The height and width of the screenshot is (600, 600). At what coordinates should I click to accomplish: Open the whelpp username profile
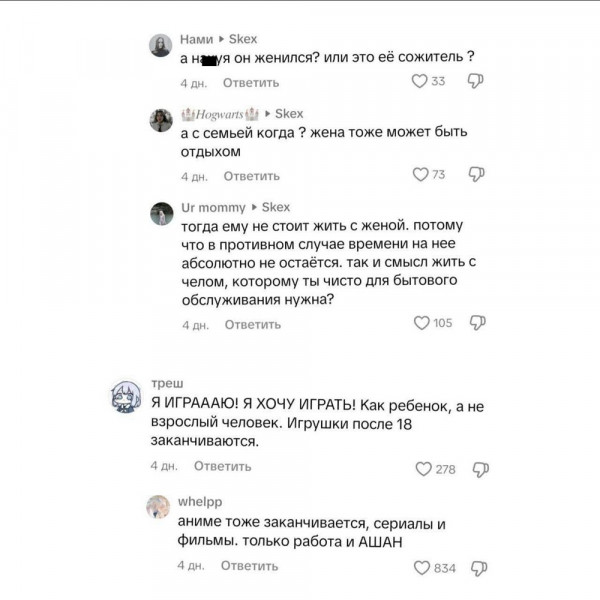point(200,502)
